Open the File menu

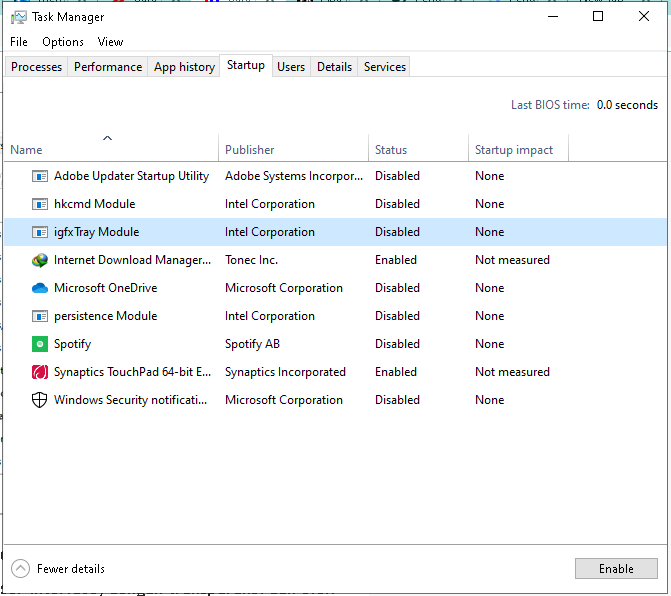[19, 42]
